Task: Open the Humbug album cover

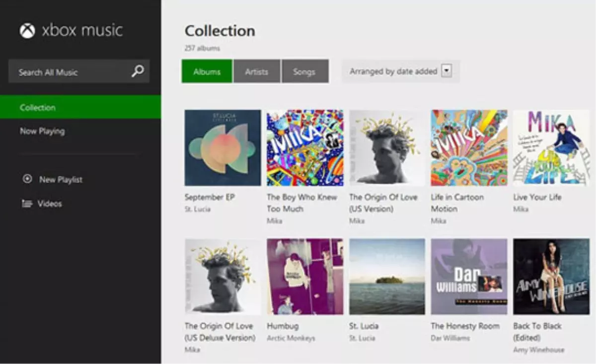Action: [305, 277]
